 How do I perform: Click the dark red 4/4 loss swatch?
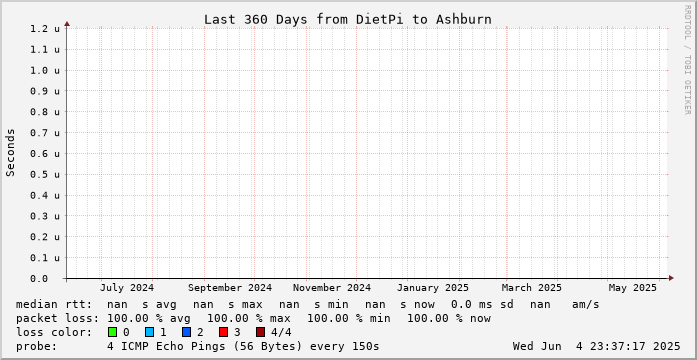click(x=260, y=332)
